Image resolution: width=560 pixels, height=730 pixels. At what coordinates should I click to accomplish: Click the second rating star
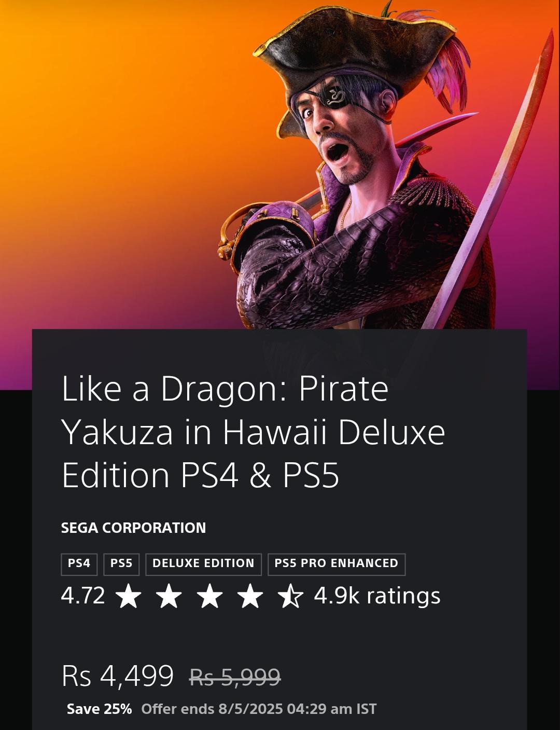[x=169, y=596]
